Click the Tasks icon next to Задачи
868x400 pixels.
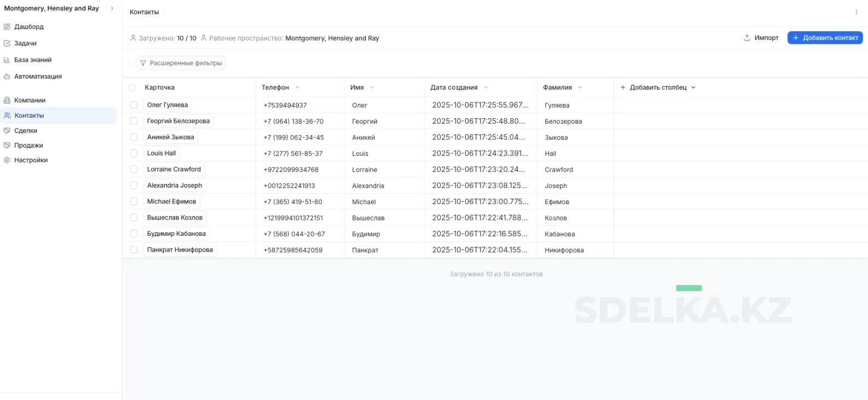pyautogui.click(x=7, y=43)
